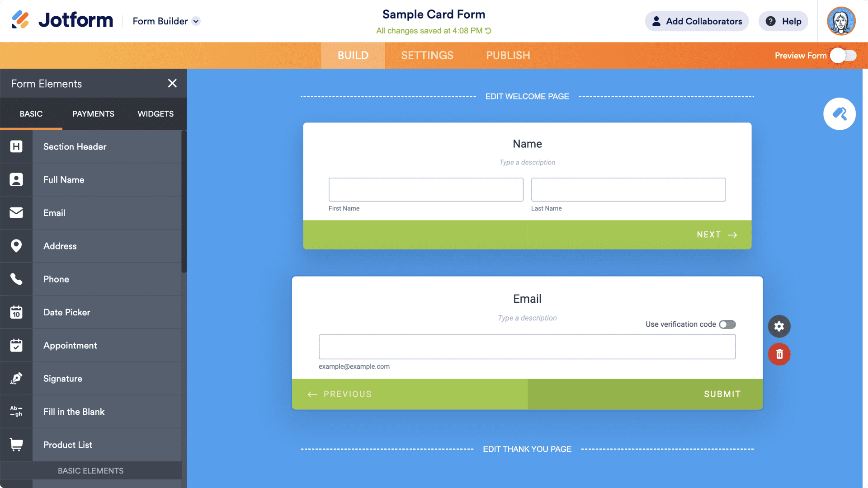Click the Email element icon
The width and height of the screenshot is (868, 488).
coord(16,213)
